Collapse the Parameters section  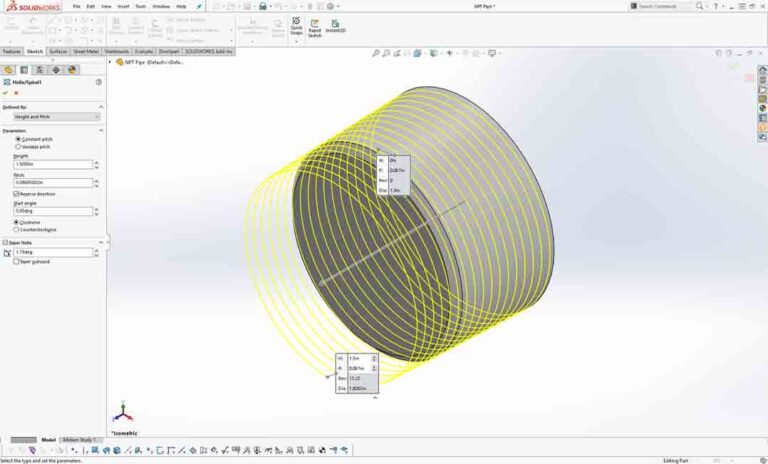[100, 130]
